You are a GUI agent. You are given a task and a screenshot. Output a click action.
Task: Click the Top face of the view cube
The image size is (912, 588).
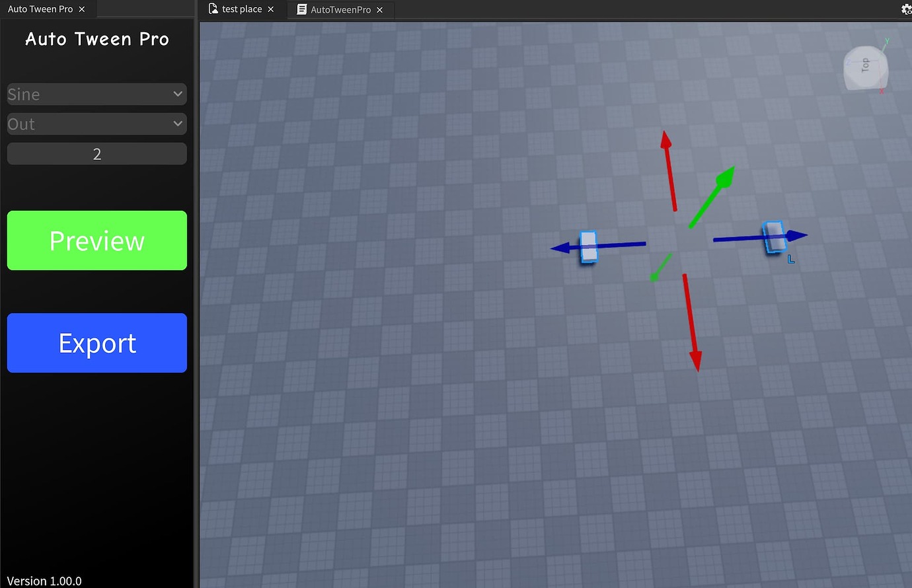[866, 66]
